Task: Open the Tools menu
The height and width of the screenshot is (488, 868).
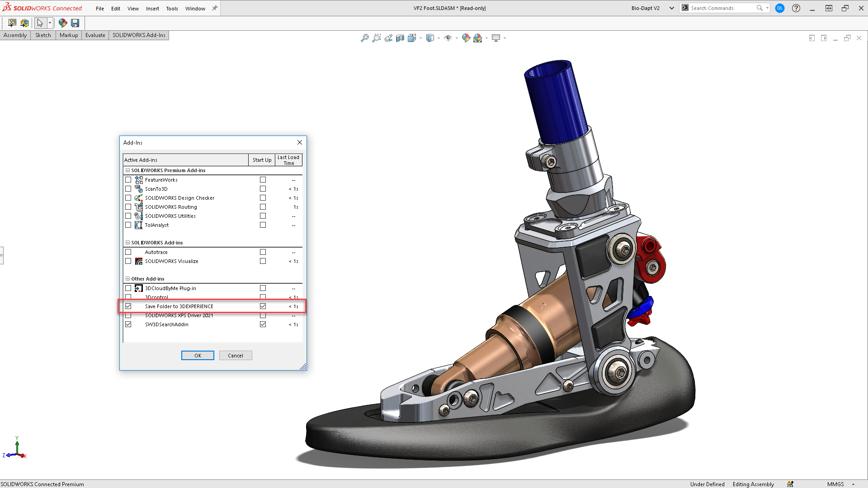Action: coord(172,8)
